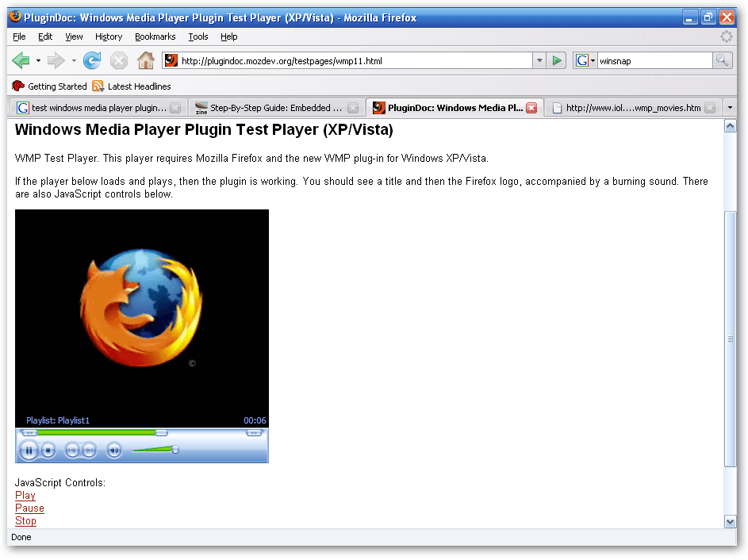Expand the list all tabs dropdown
The image size is (748, 560).
730,108
